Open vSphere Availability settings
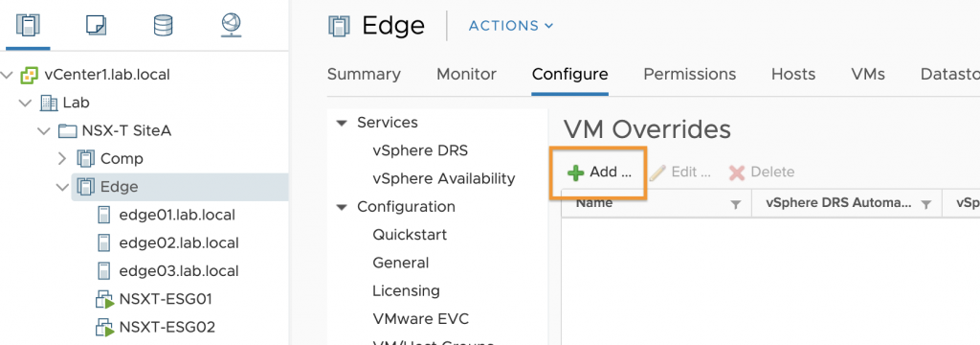This screenshot has width=980, height=345. pos(444,178)
